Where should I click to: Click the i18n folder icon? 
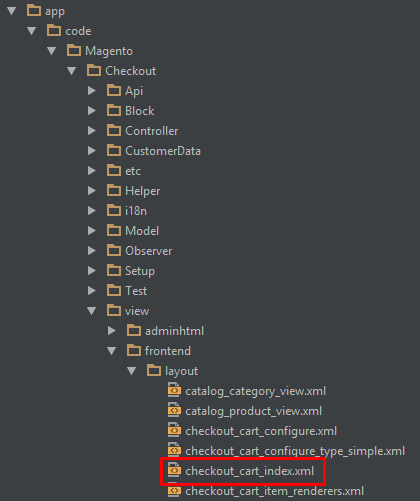coord(114,210)
